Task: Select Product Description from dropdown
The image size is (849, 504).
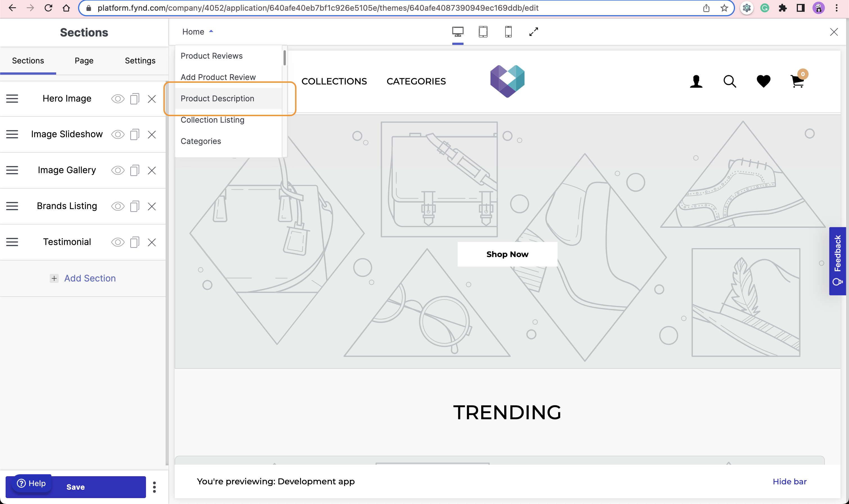Action: [x=217, y=98]
